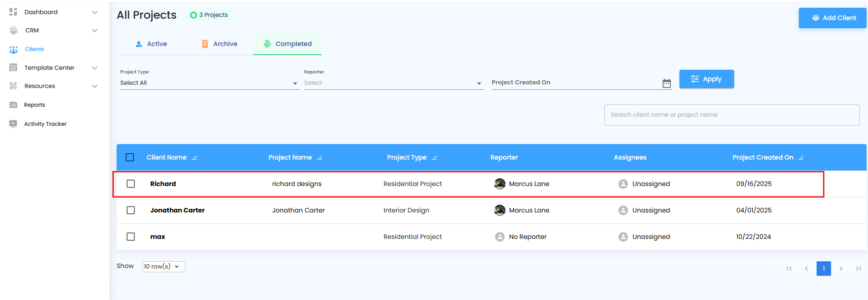Change the rows-per-page dropdown
This screenshot has height=300, width=868.
pos(163,267)
